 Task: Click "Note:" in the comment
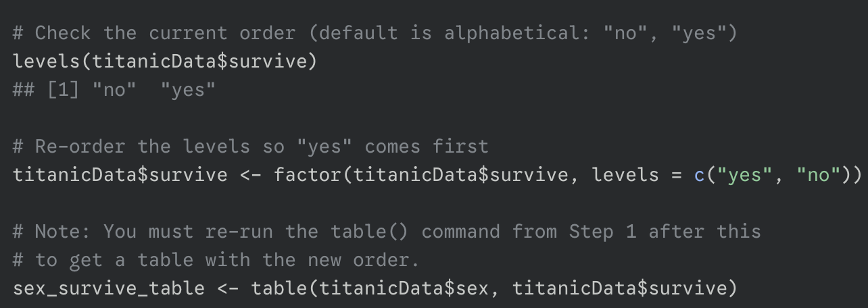[64, 232]
